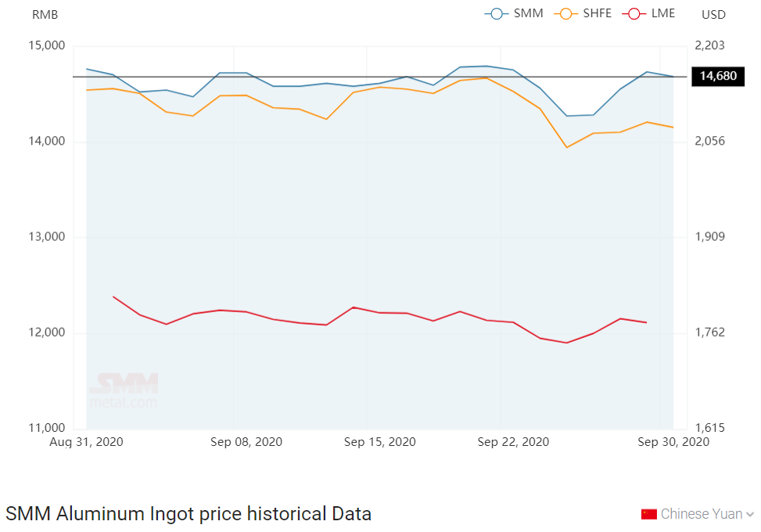761x532 pixels.
Task: Click the SMM Aluminum Ingot price historical Data heading
Action: click(x=188, y=514)
